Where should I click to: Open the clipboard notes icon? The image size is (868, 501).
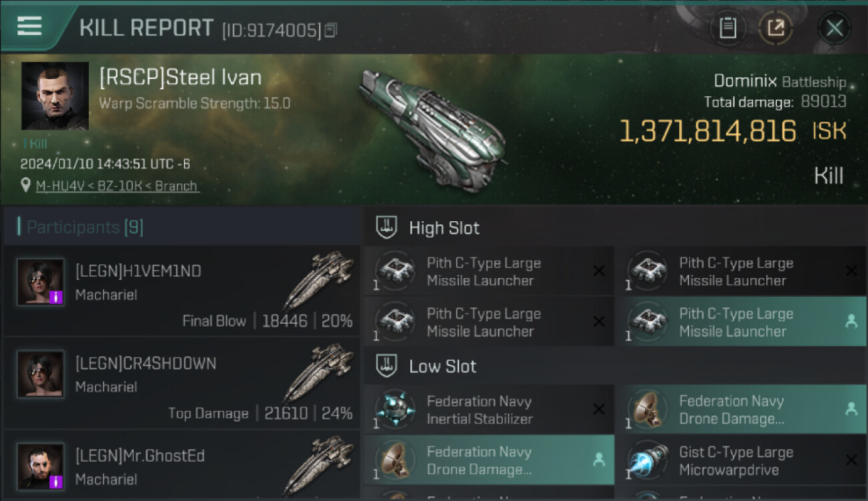tap(727, 28)
